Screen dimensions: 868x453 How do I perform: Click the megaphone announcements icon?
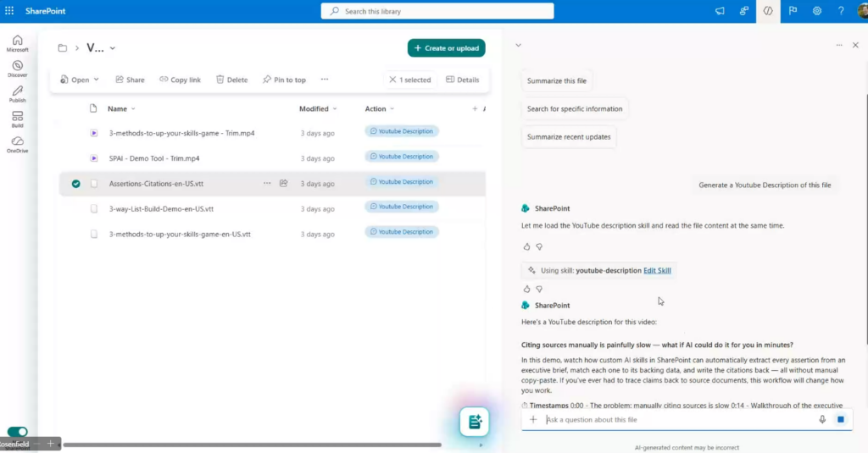tap(720, 11)
